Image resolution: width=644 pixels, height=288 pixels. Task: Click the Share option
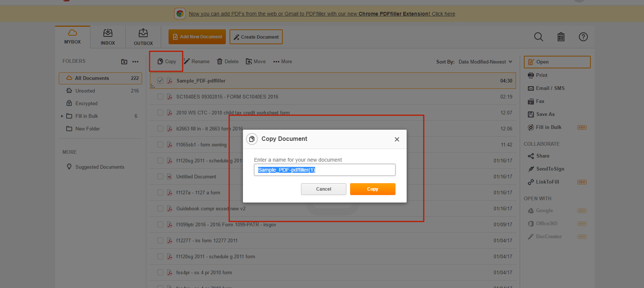coord(539,156)
